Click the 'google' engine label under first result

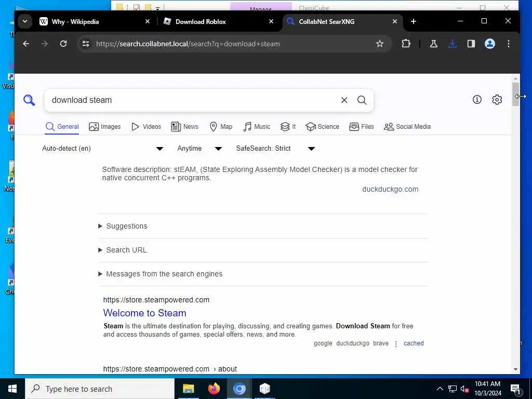(323, 343)
